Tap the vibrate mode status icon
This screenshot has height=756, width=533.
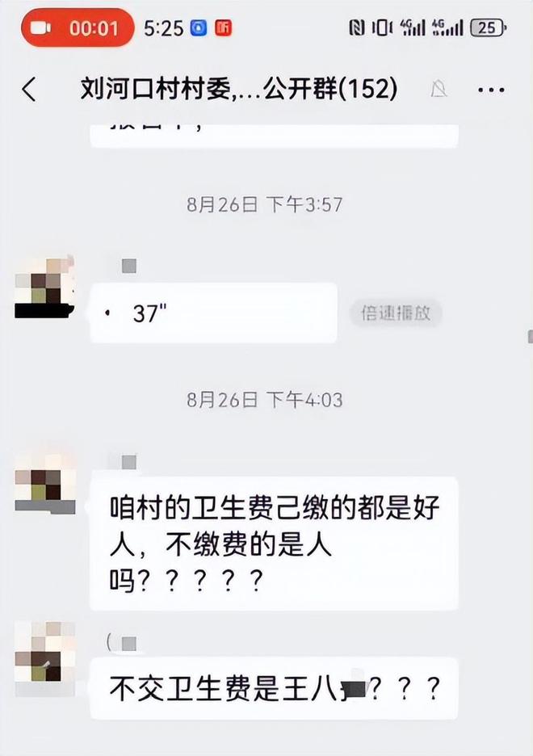click(382, 28)
